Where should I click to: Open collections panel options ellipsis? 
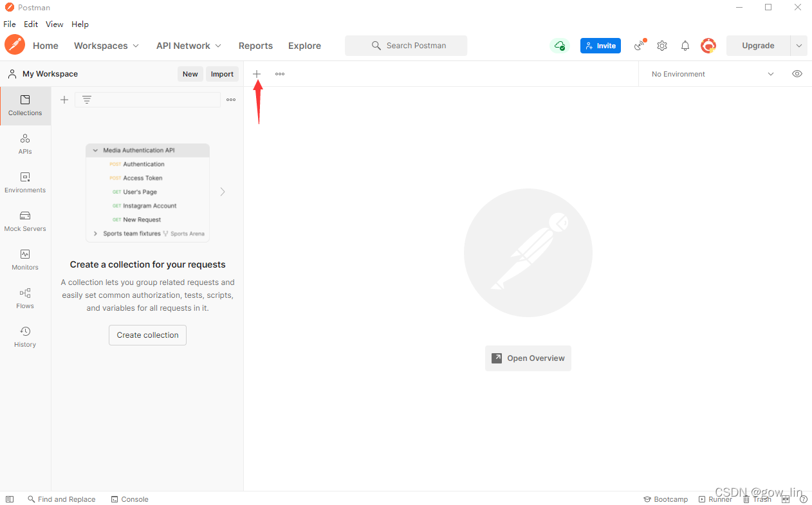231,100
